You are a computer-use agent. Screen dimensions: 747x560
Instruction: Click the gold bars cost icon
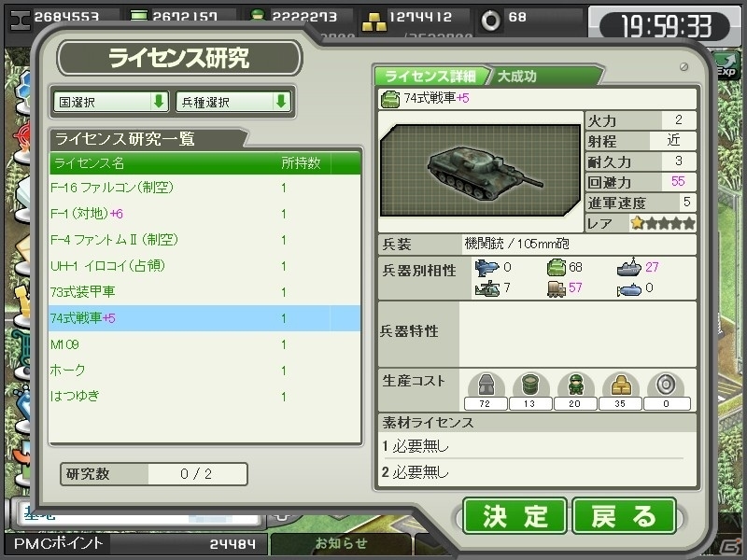(621, 385)
